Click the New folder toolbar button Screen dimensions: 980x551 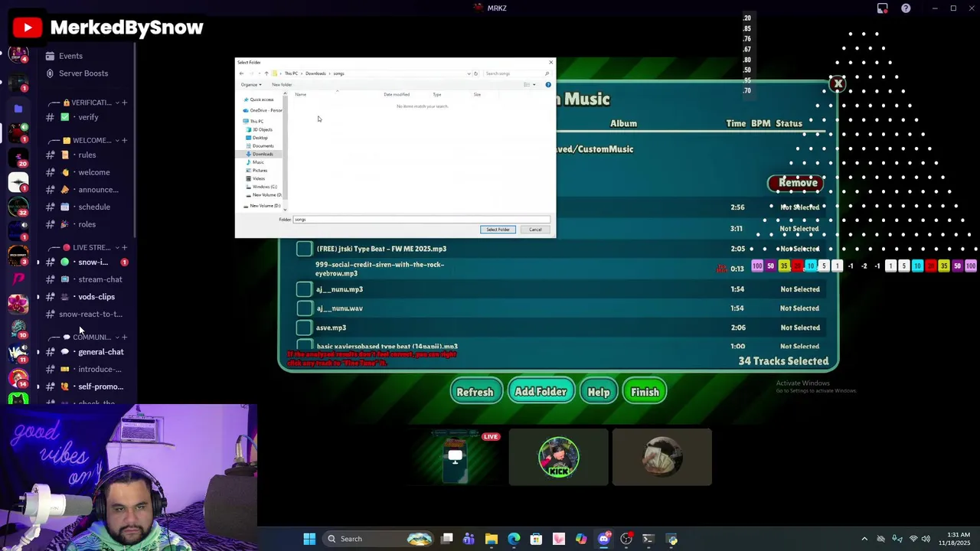(282, 84)
